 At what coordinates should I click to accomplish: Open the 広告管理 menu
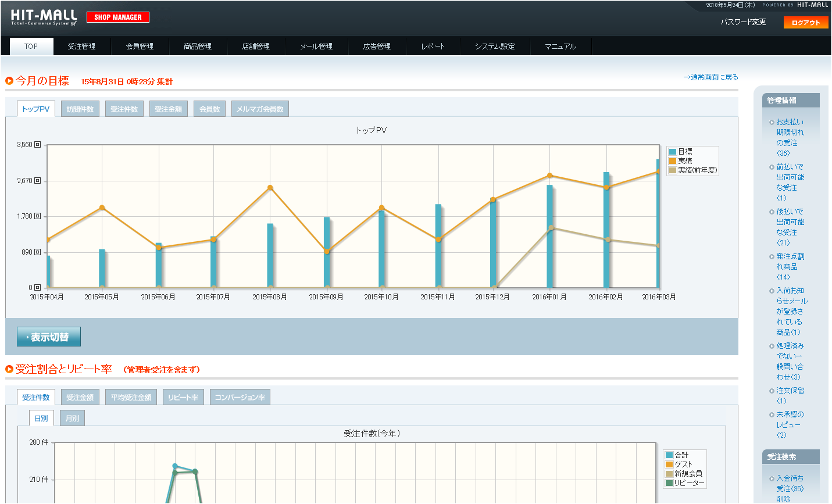[x=377, y=47]
